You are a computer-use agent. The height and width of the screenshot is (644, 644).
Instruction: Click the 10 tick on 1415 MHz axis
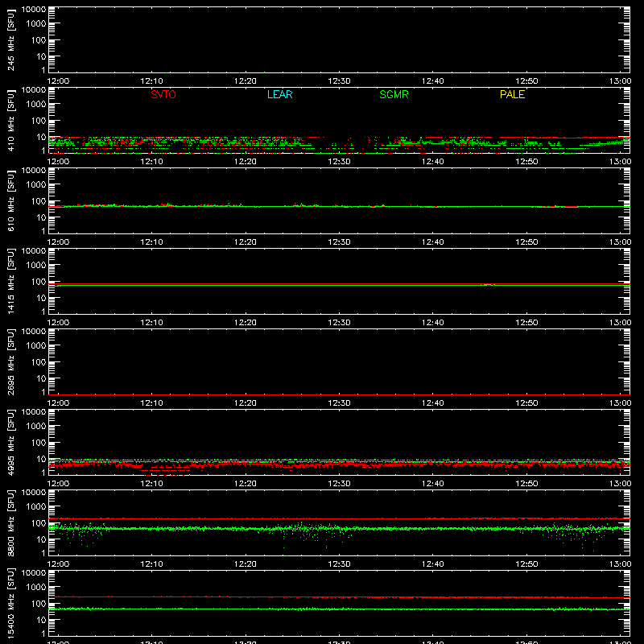tap(41, 298)
